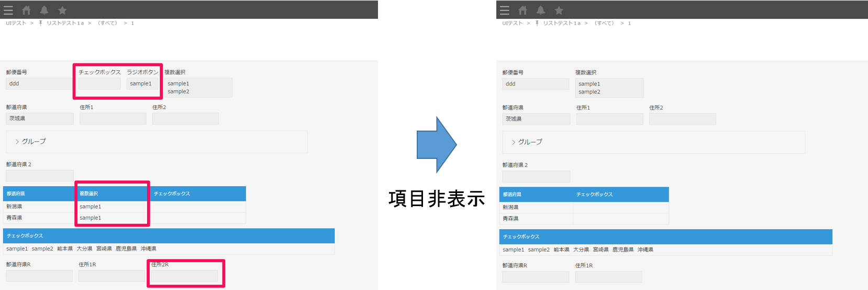Click 熊本県 value in right screenshot
Screen dimensions: 868x290
[x=562, y=250]
